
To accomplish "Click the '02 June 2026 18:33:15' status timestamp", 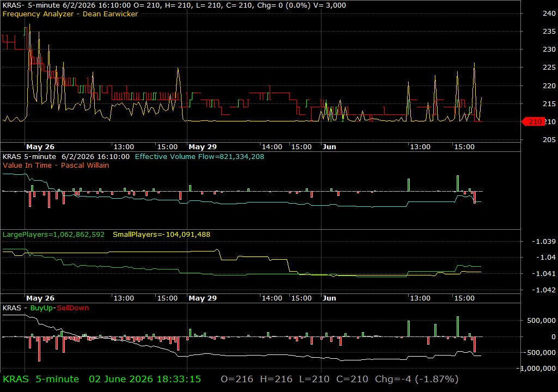I will 145,379.
